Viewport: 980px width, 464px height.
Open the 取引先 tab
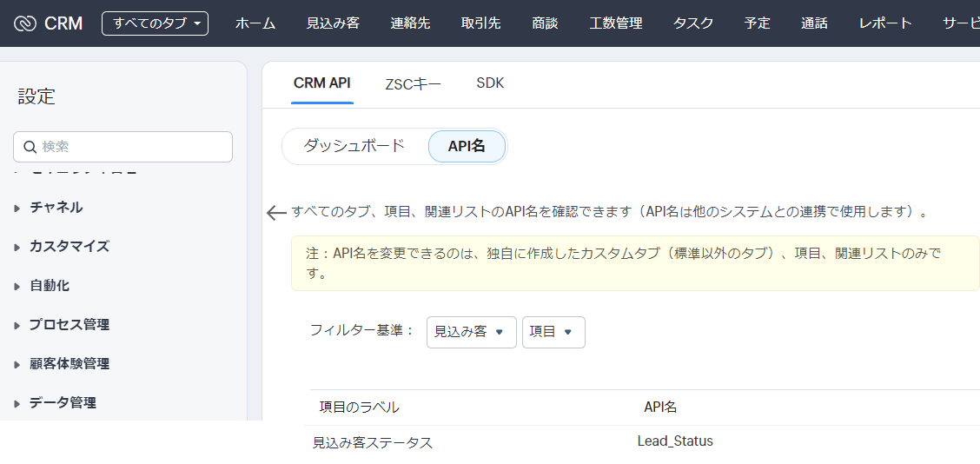481,23
